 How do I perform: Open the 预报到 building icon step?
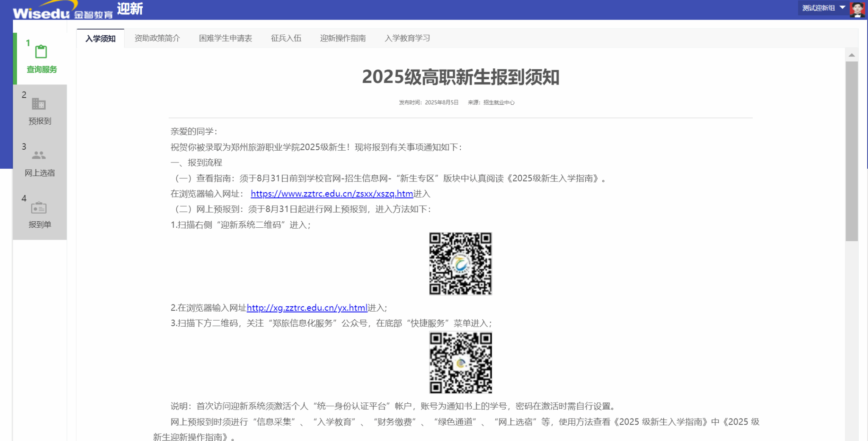click(x=39, y=104)
